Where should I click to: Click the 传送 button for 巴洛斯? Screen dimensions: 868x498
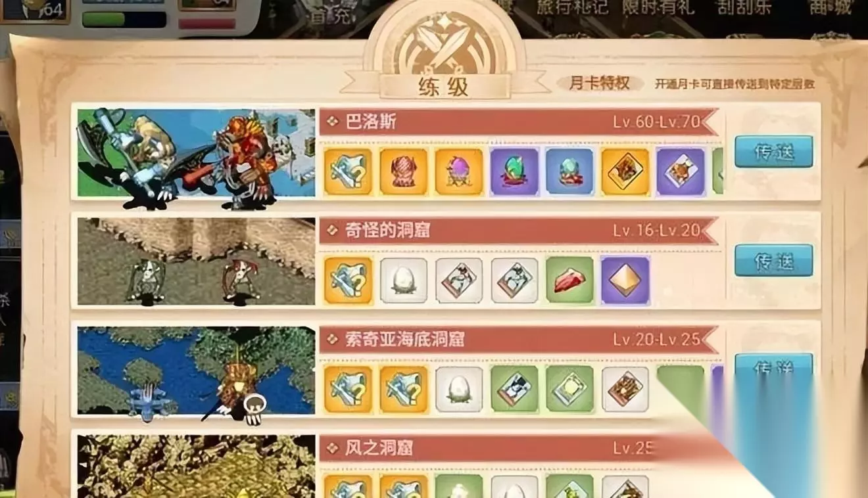click(x=773, y=152)
